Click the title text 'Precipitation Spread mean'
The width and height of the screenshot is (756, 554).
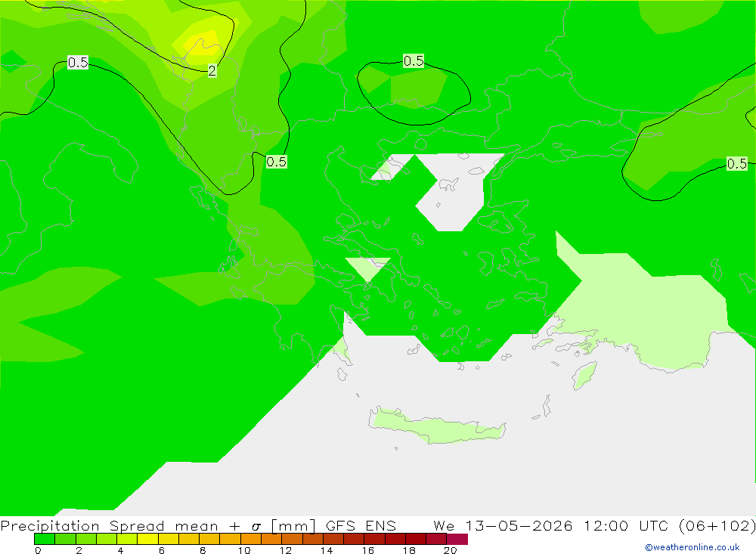click(109, 525)
